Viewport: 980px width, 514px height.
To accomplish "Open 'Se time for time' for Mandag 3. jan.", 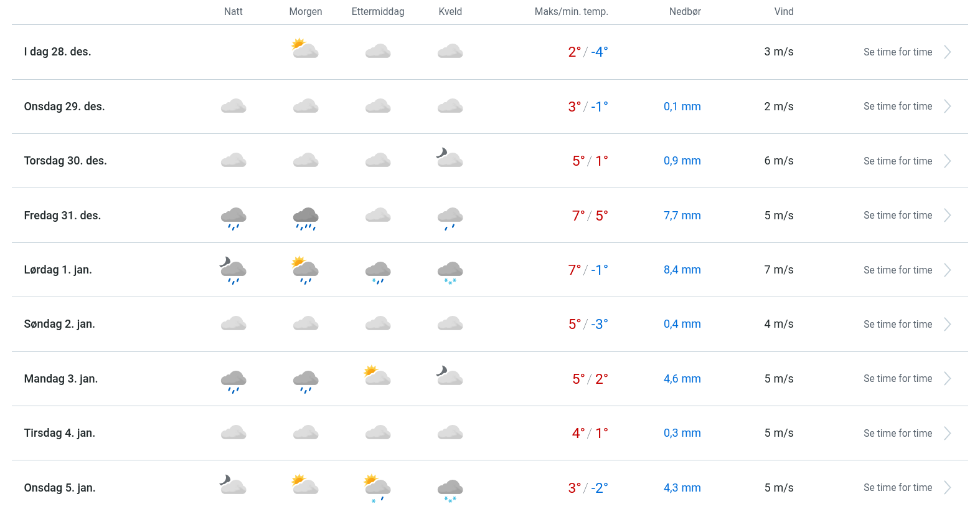I will [x=897, y=379].
